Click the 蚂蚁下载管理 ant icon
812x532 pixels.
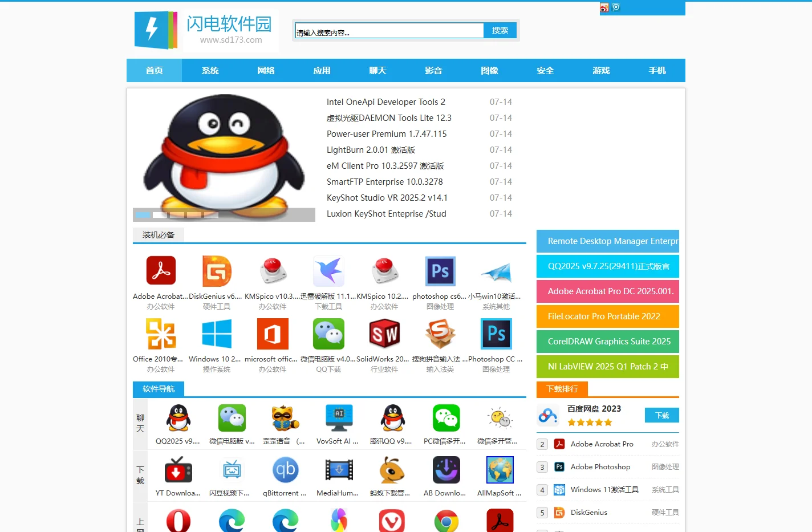(x=392, y=470)
